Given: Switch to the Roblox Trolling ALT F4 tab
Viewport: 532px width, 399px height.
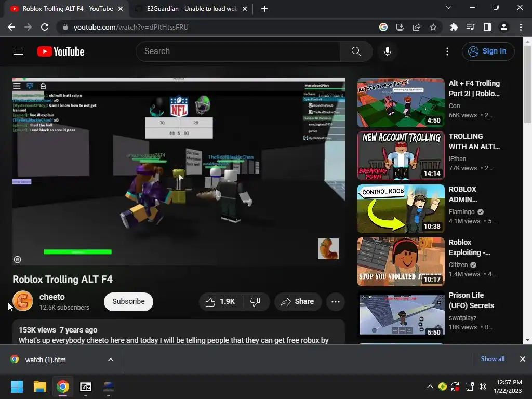Looking at the screenshot, I should [x=66, y=9].
